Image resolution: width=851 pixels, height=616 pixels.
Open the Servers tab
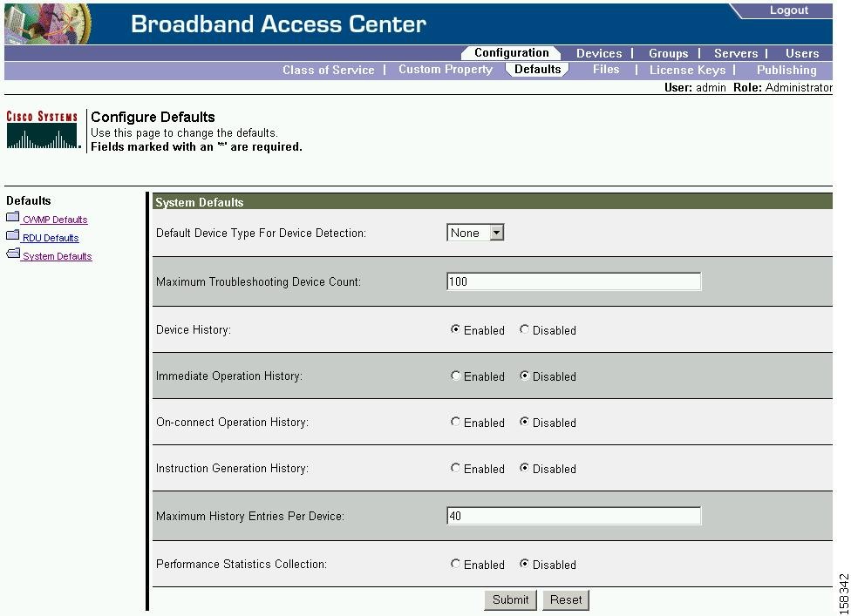(736, 53)
